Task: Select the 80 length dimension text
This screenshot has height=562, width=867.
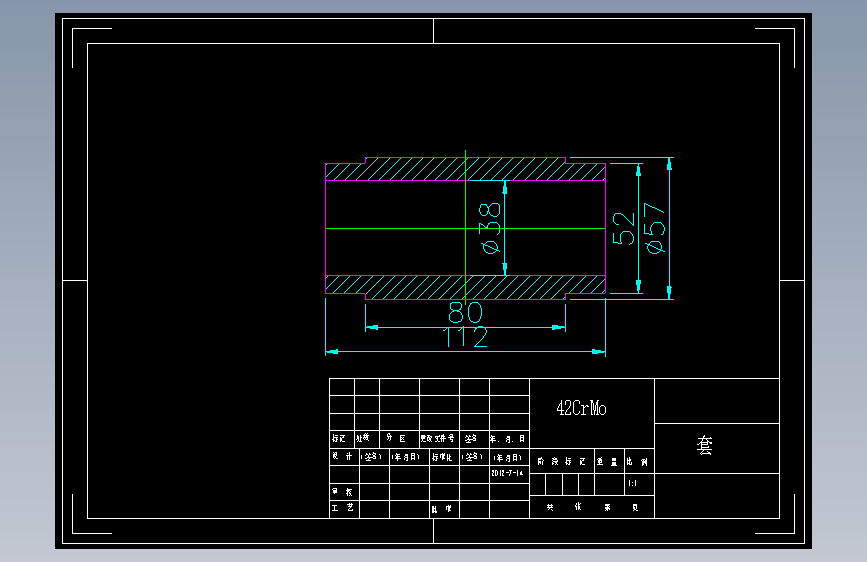Action: pyautogui.click(x=465, y=313)
